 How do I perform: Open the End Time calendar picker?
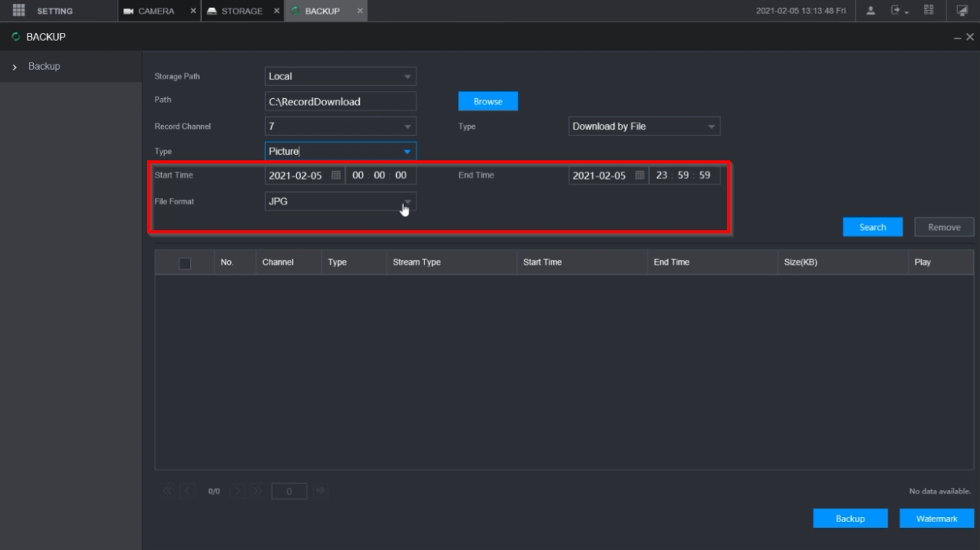639,175
